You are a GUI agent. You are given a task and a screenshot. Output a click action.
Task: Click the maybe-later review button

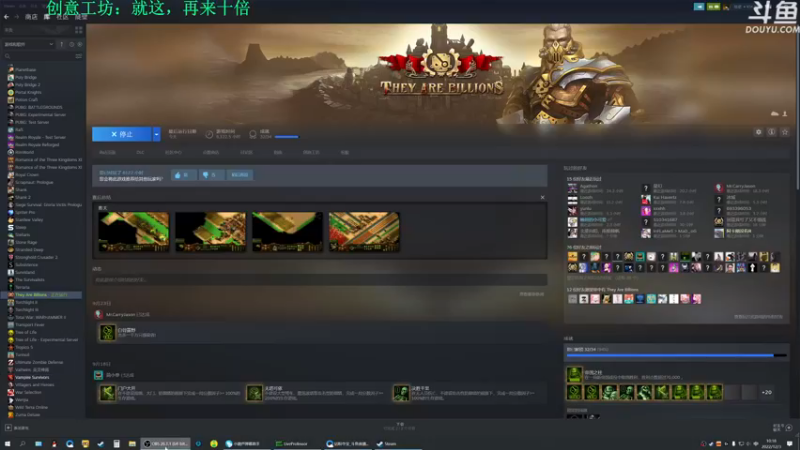point(239,175)
